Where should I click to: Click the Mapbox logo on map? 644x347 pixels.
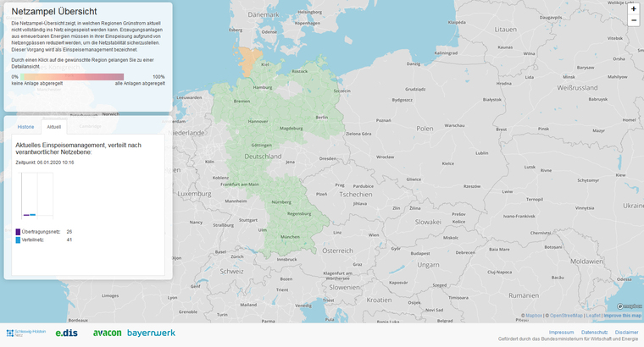(x=630, y=306)
